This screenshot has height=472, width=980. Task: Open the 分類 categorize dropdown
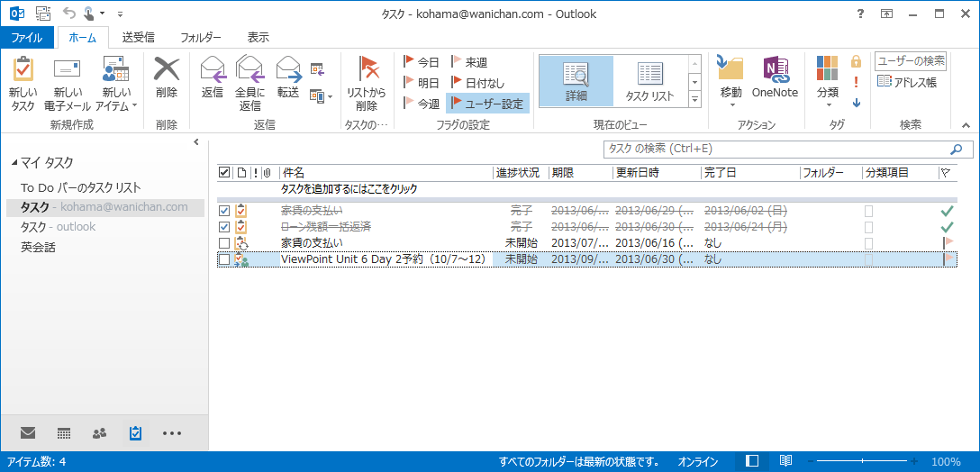pos(828,82)
